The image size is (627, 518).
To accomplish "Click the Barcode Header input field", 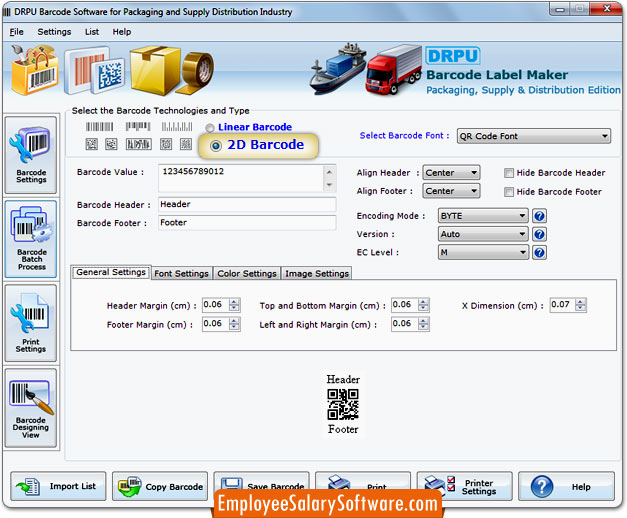I will click(x=247, y=204).
